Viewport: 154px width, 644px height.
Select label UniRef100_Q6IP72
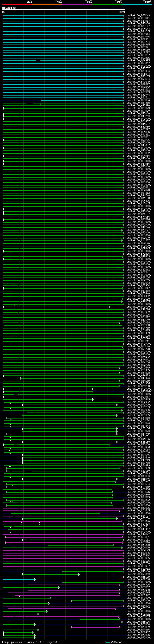tap(138, 188)
